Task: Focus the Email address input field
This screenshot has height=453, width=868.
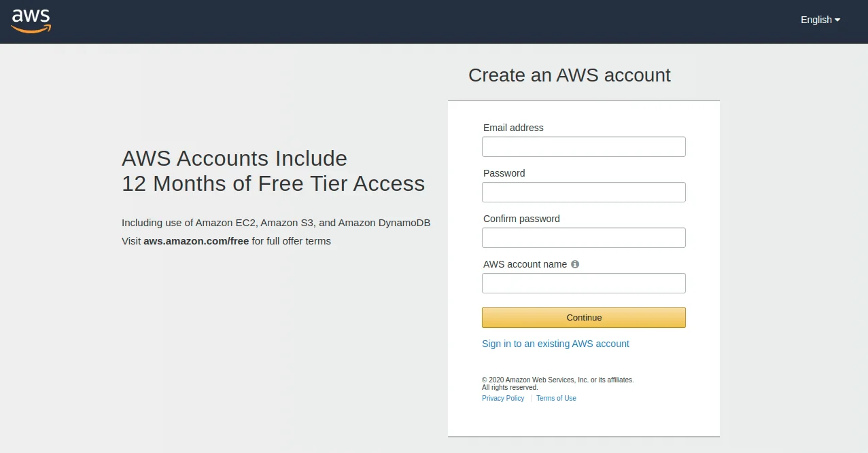Action: [583, 147]
